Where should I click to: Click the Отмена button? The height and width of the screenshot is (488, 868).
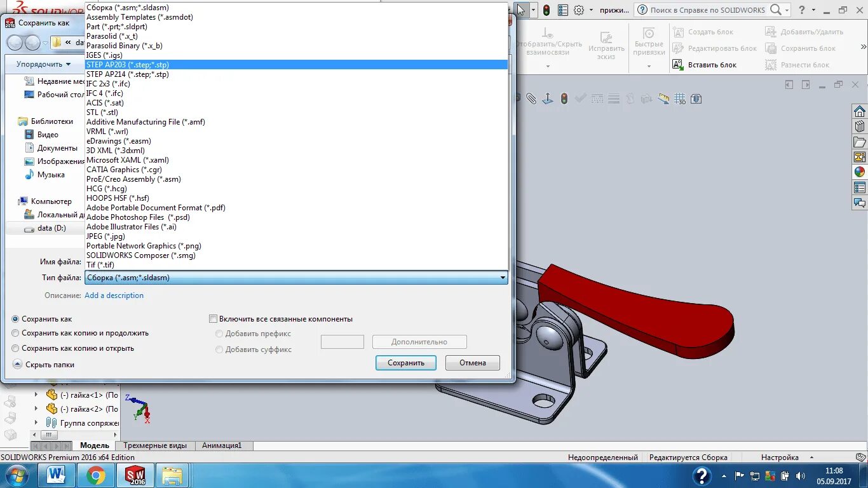[473, 363]
